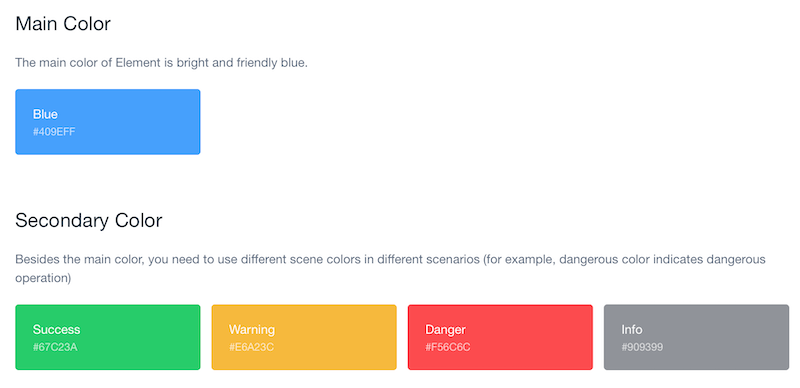Click the #67C23A hex code text
Viewport: 800px width, 388px height.
pos(55,348)
